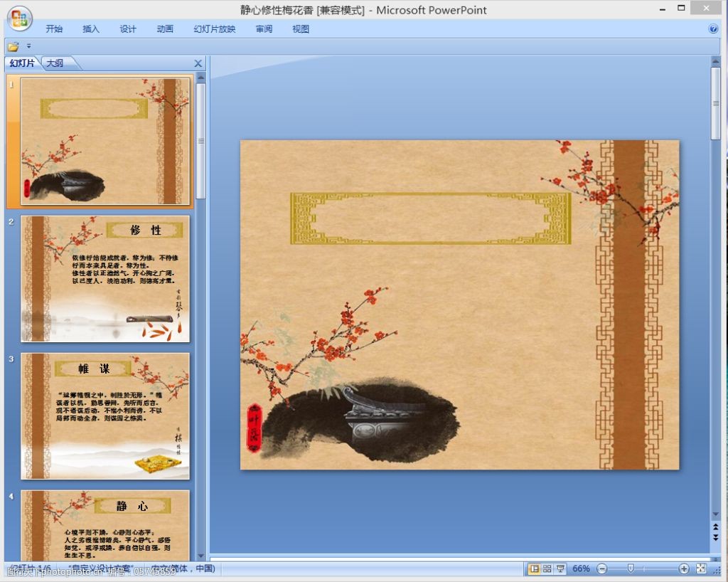
Task: Click scroll down arrow of thumbnail pane
Action: pos(201,556)
